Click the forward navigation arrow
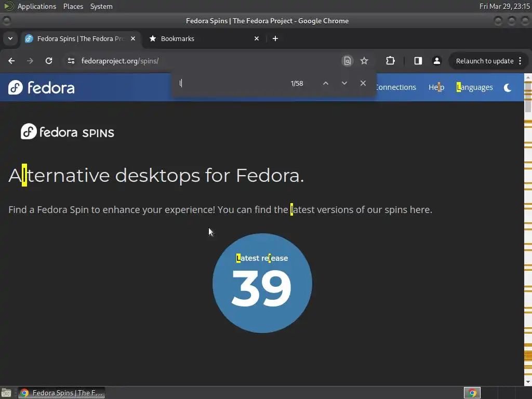 tap(30, 61)
